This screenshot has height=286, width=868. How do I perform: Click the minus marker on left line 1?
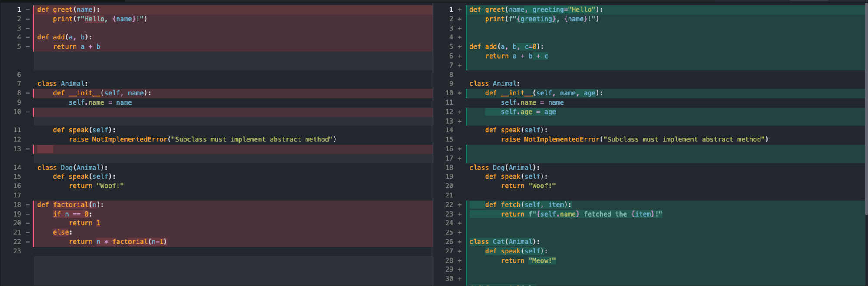tap(27, 10)
